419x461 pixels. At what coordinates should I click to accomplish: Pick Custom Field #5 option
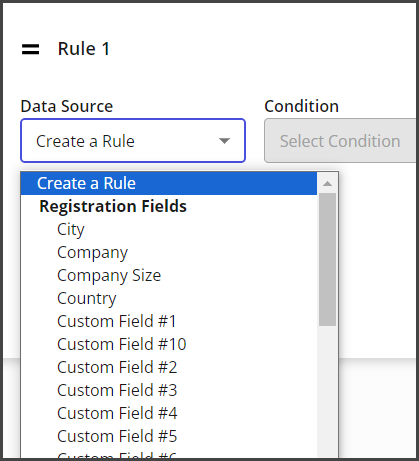169,436
